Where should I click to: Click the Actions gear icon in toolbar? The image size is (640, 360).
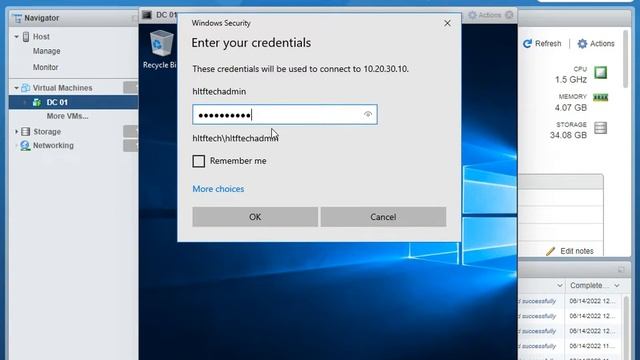click(582, 44)
